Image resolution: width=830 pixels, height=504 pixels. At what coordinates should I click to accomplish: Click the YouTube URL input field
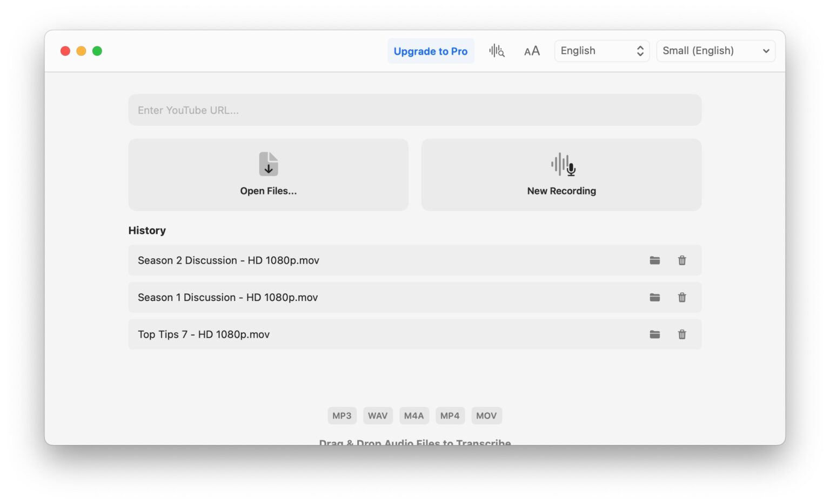tap(414, 110)
